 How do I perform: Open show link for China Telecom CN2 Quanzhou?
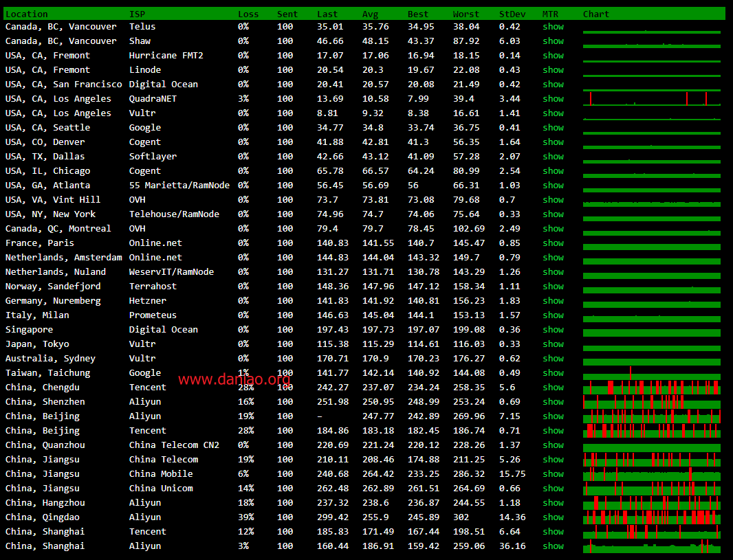[x=553, y=445]
